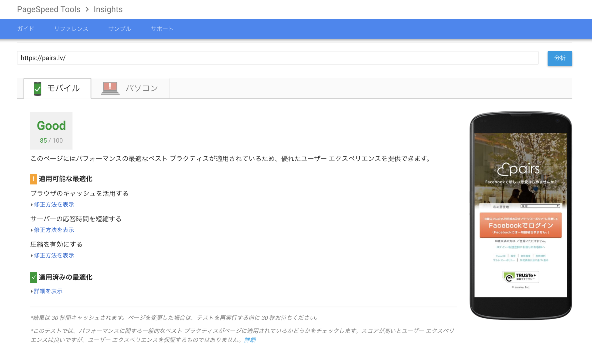Open the サンプル menu item

(120, 29)
